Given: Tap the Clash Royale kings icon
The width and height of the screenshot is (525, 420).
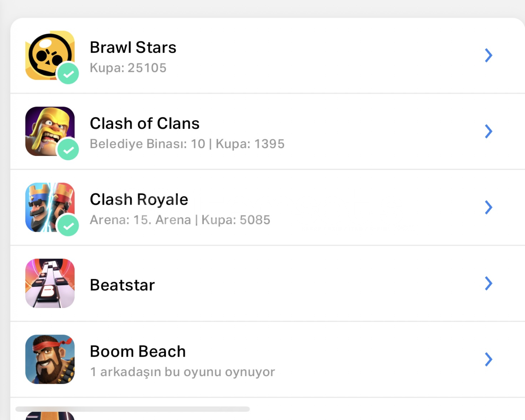Looking at the screenshot, I should coord(47,205).
